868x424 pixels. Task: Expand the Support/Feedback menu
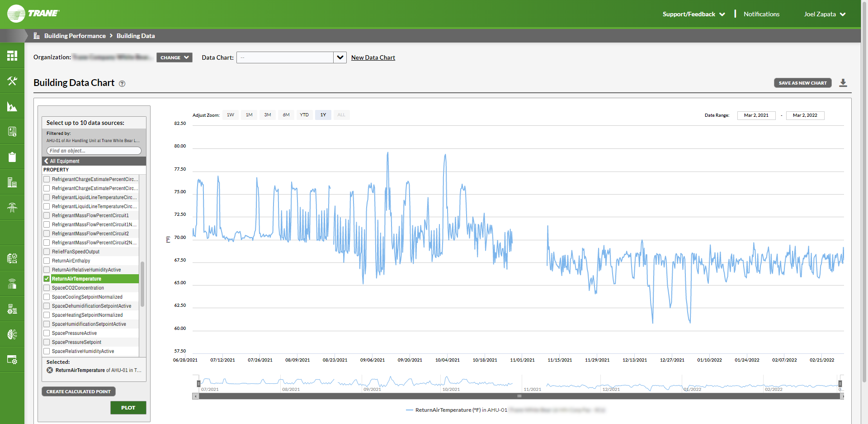point(693,14)
